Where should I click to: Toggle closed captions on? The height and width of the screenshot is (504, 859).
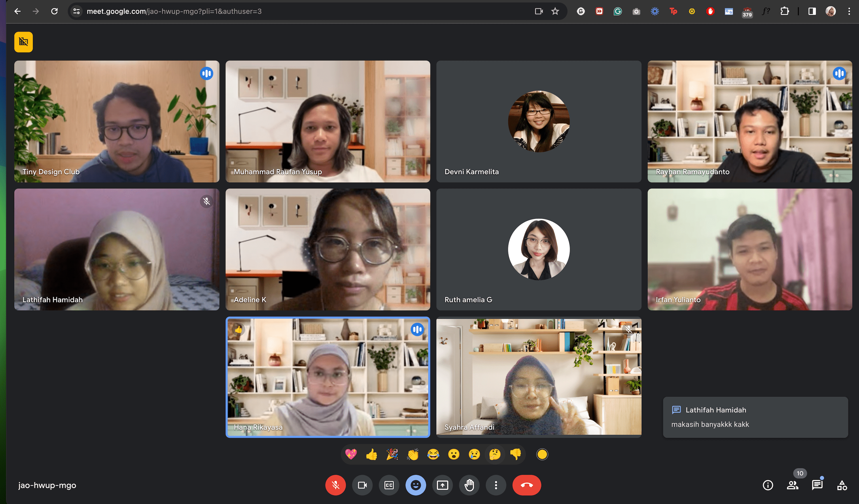tap(389, 485)
